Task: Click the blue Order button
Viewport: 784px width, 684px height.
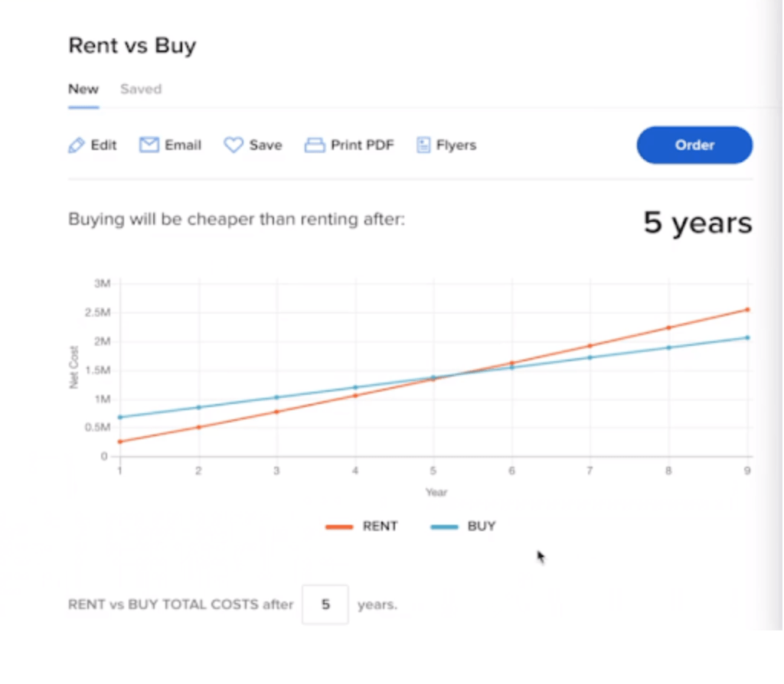Action: point(694,145)
